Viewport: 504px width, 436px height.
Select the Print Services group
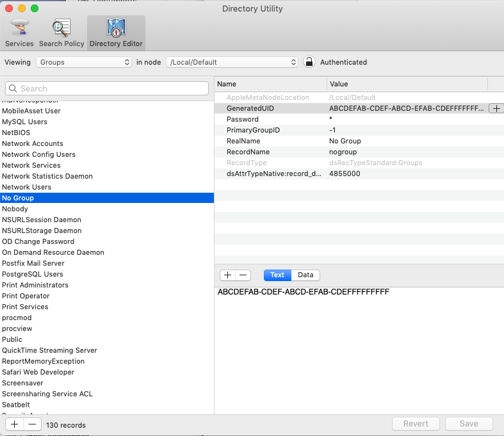[107, 307]
